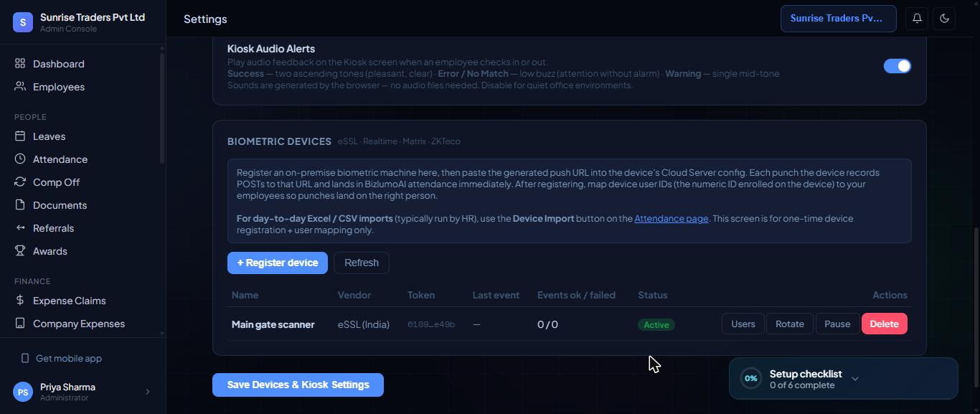Select the Main gate scanner name
Viewport: 980px width, 414px height.
click(273, 324)
